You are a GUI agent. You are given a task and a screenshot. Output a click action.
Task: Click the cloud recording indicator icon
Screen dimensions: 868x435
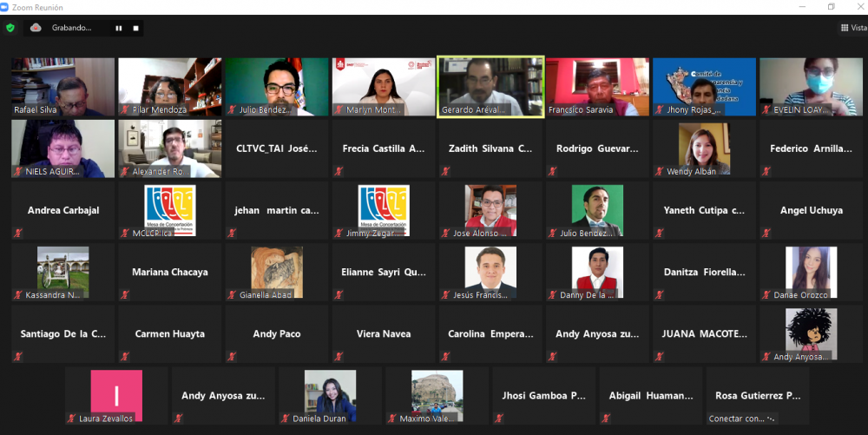[36, 28]
